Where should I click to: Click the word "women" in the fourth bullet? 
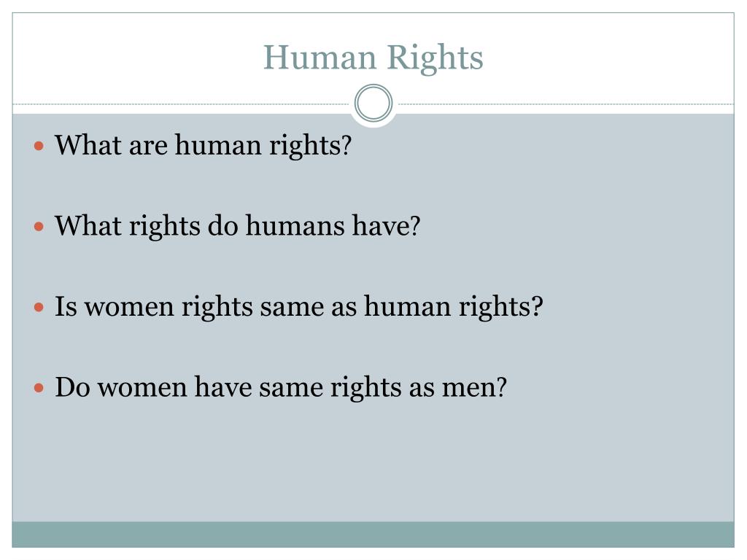point(142,388)
